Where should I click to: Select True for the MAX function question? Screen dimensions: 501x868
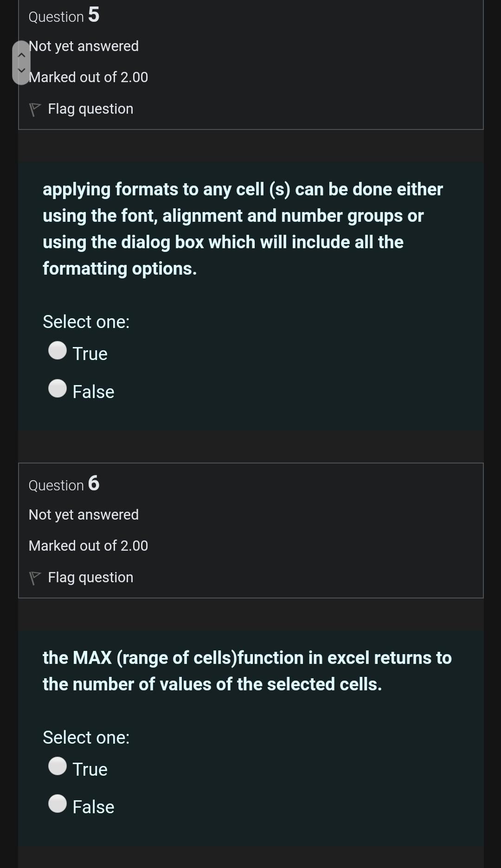tap(58, 767)
